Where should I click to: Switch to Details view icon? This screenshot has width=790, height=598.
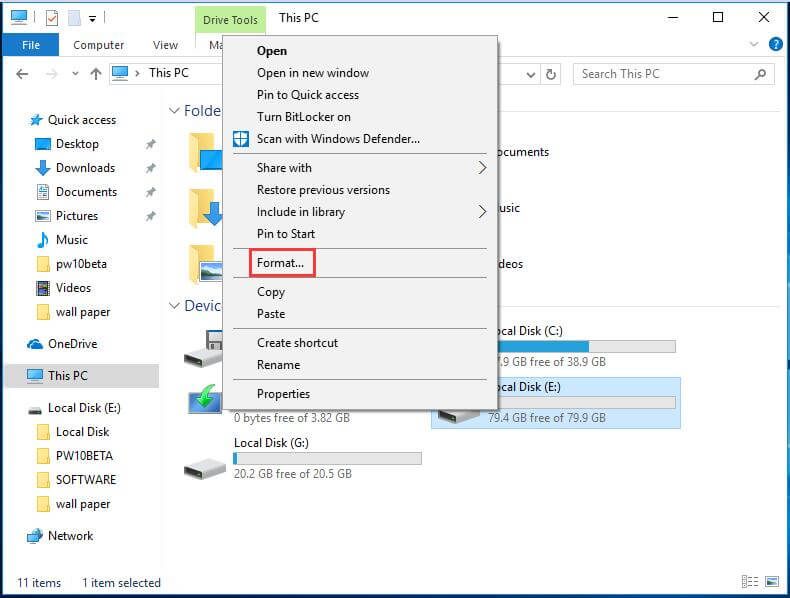tap(750, 582)
